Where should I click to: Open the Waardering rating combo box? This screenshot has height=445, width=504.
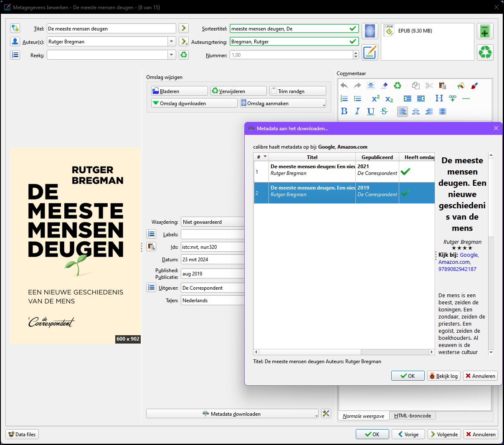[x=213, y=222]
